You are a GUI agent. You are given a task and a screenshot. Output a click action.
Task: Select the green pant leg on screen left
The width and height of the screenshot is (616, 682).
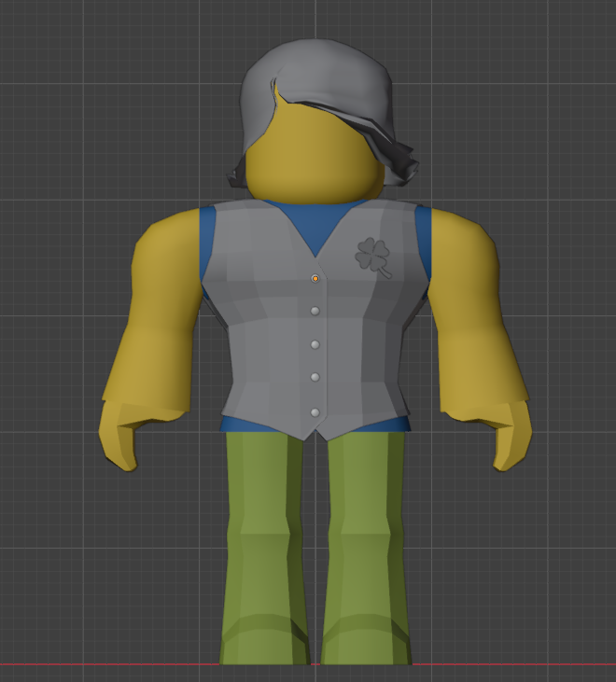coord(264,548)
